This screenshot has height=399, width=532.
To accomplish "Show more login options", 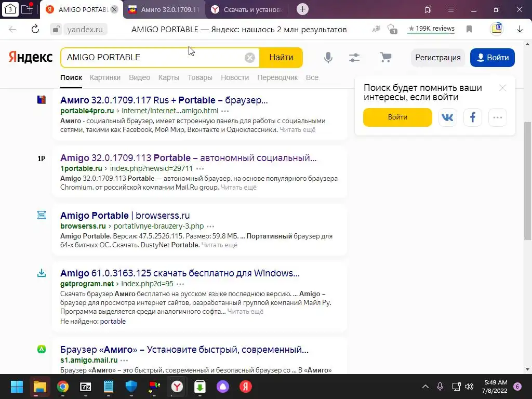I will point(498,117).
